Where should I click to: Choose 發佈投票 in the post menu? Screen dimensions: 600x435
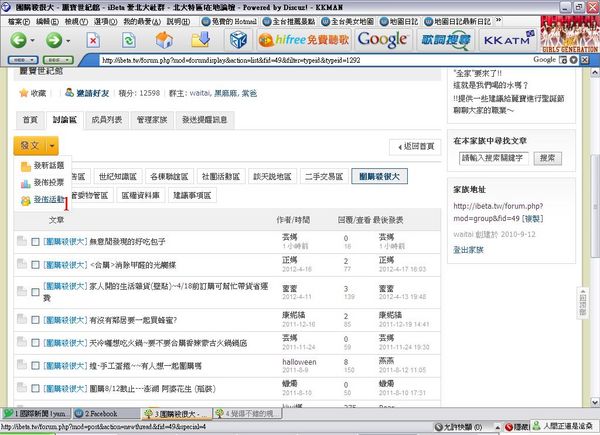tap(42, 183)
